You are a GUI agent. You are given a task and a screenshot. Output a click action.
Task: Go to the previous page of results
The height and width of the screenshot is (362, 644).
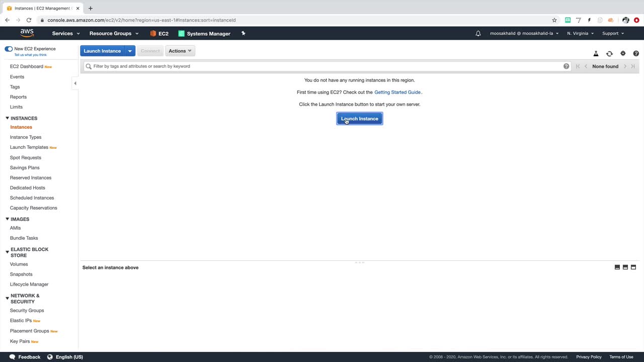(x=586, y=66)
